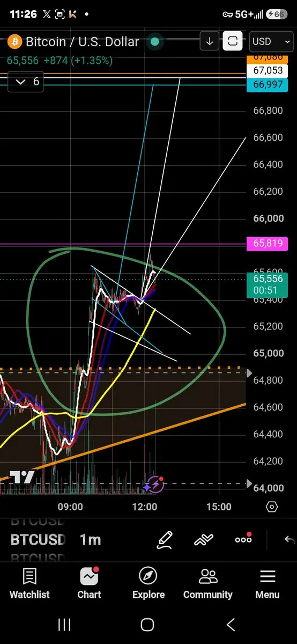Switch to the Watchlist tab

(x=29, y=583)
